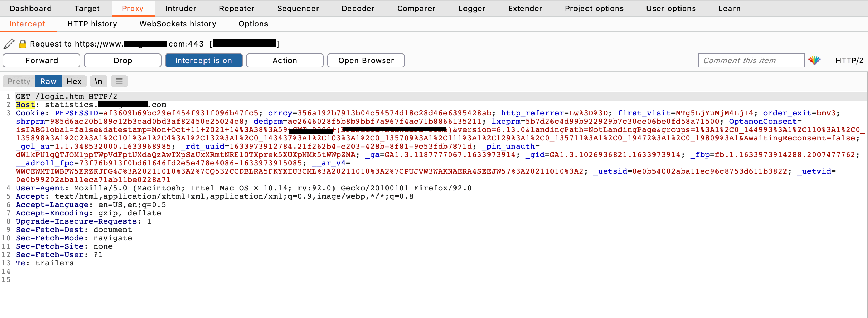Image resolution: width=868 pixels, height=318 pixels.
Task: Open the Proxy Options sub-tab
Action: coord(253,24)
